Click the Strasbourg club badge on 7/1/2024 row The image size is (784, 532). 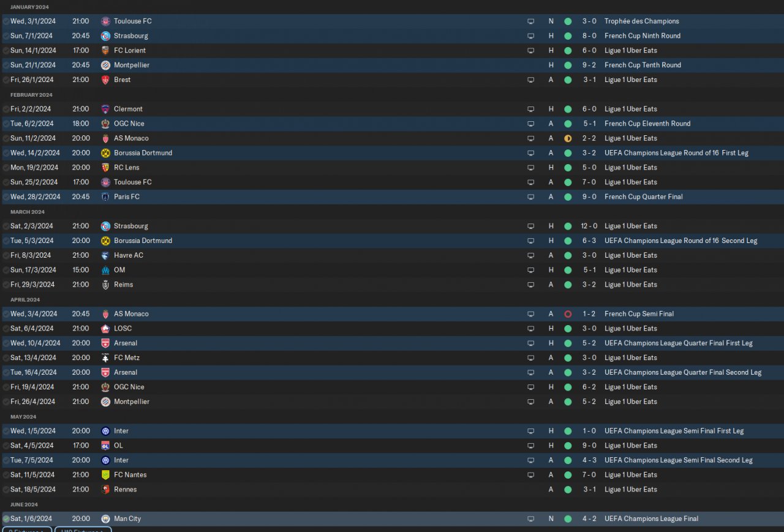pyautogui.click(x=105, y=36)
